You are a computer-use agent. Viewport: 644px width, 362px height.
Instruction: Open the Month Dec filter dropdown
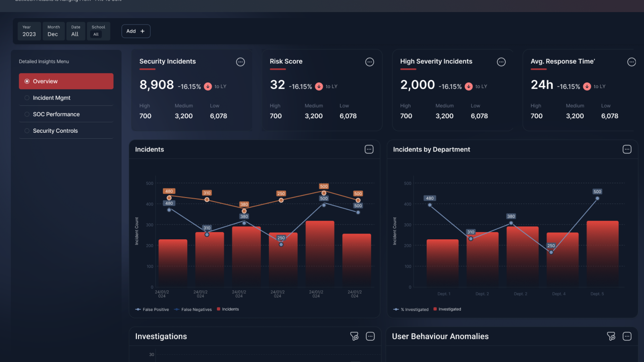click(x=53, y=31)
